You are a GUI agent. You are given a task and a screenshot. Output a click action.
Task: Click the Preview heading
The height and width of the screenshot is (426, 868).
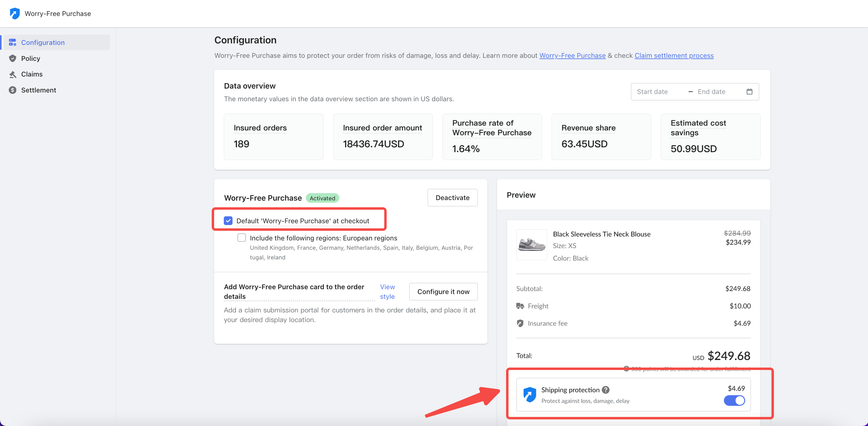(x=521, y=195)
